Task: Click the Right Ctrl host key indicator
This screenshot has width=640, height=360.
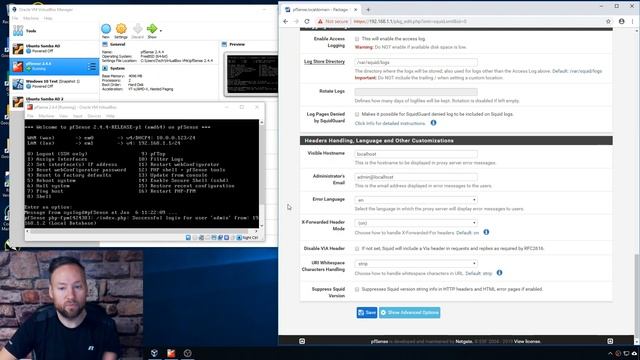Action: click(250, 238)
